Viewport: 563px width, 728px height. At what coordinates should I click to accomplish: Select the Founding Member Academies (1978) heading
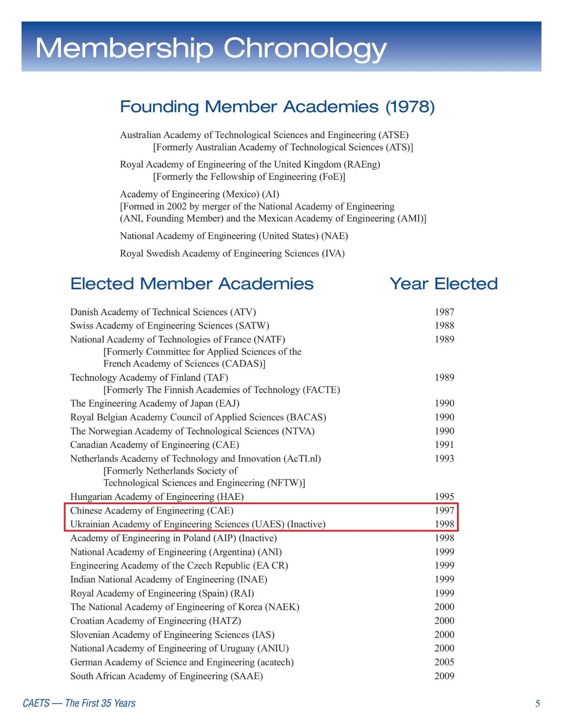click(278, 107)
